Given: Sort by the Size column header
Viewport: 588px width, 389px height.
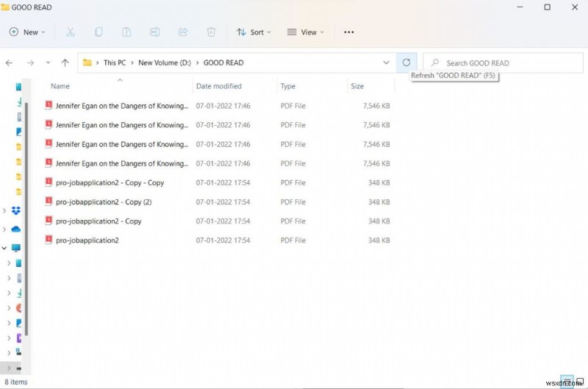Looking at the screenshot, I should click(357, 86).
